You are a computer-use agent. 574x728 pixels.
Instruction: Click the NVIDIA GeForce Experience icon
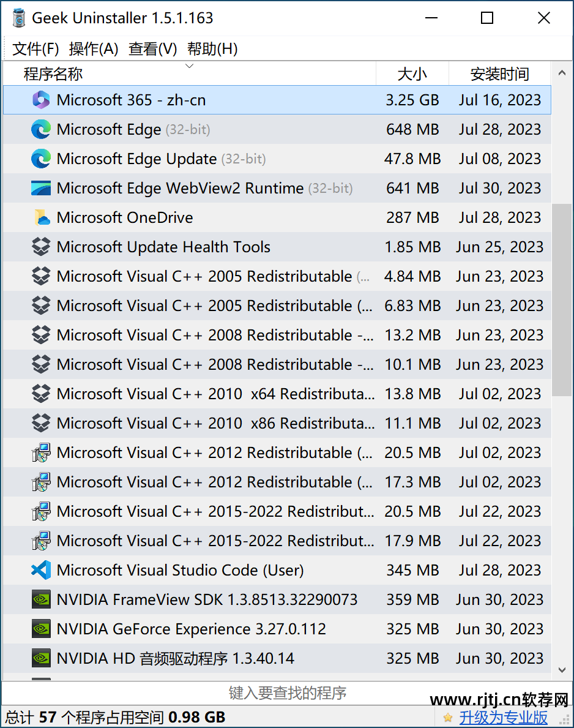point(41,629)
